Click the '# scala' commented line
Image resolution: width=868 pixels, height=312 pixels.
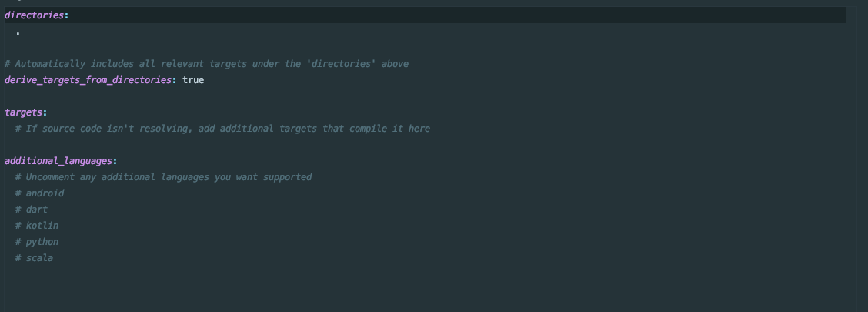coord(35,258)
